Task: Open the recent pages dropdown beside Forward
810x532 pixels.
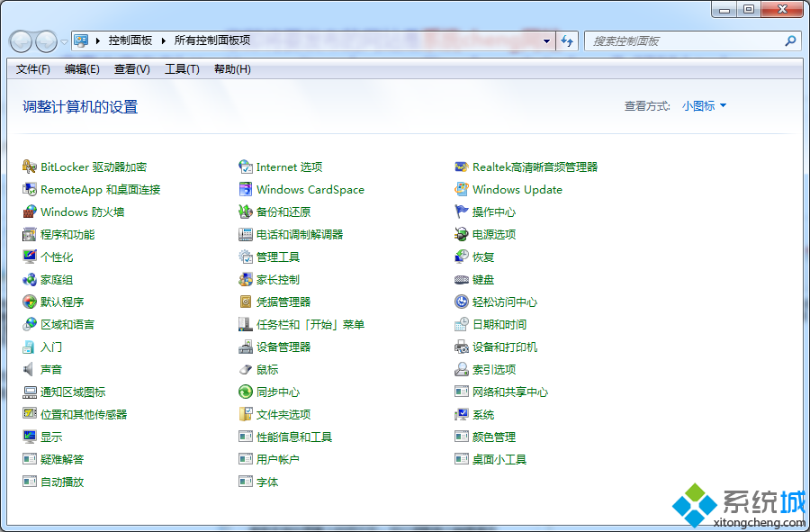Action: coord(64,41)
